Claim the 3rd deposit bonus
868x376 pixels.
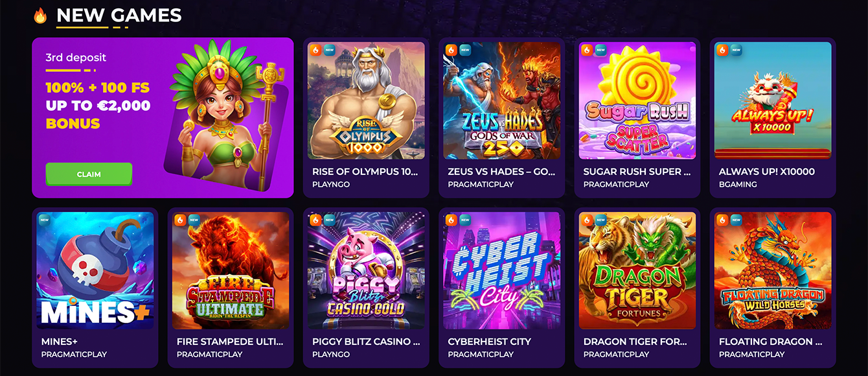(x=89, y=174)
